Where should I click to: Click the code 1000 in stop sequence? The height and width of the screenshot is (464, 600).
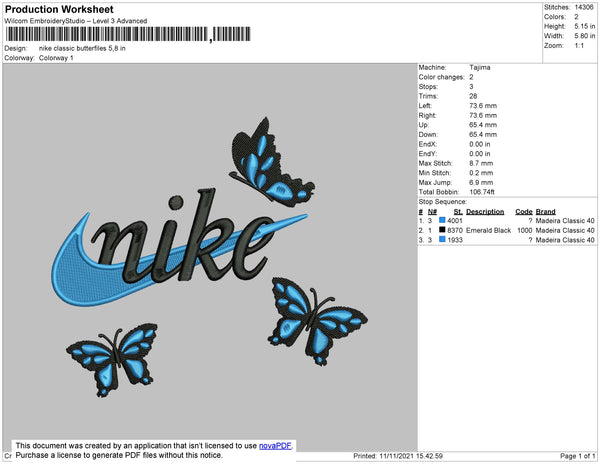tap(525, 230)
